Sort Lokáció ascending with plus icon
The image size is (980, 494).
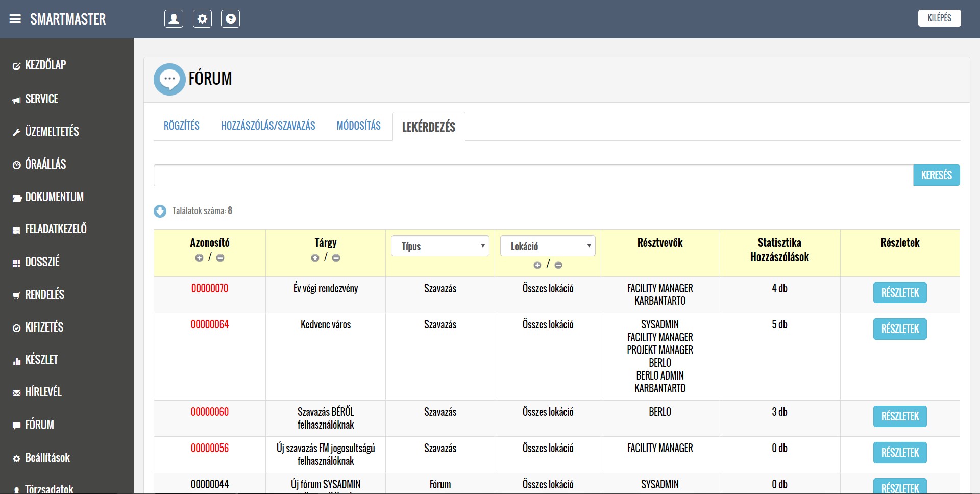(537, 265)
